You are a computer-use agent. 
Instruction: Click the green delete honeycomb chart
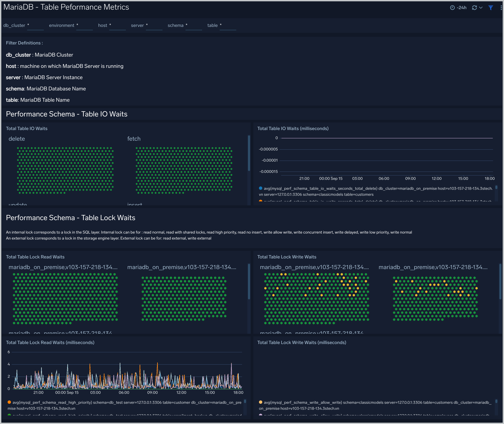(65, 170)
